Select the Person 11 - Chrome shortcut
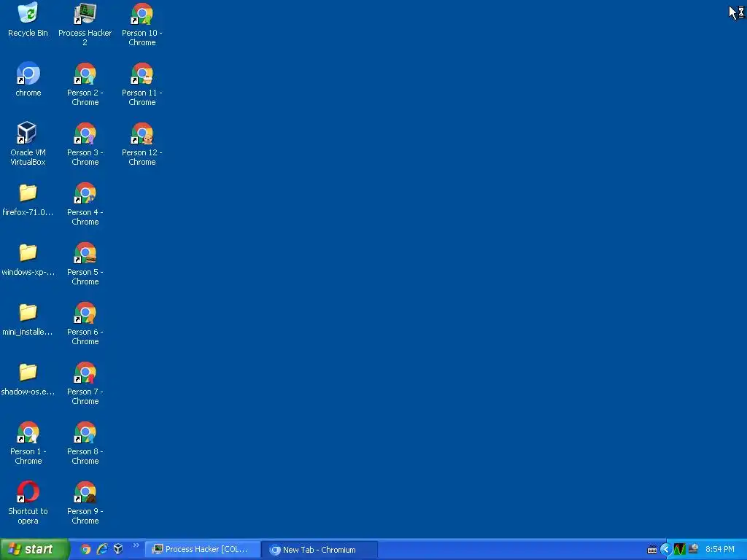The height and width of the screenshot is (560, 747). (142, 85)
